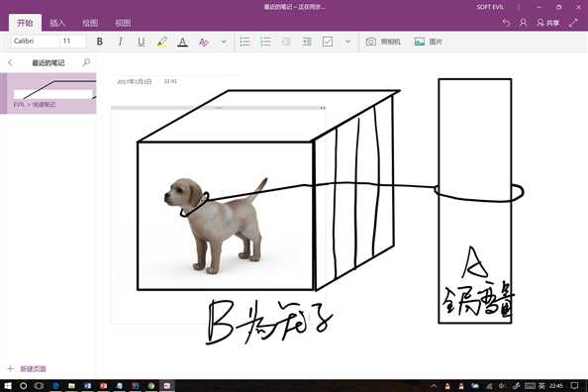588x392 pixels.
Task: Click the network tray icon
Action: tap(489, 386)
